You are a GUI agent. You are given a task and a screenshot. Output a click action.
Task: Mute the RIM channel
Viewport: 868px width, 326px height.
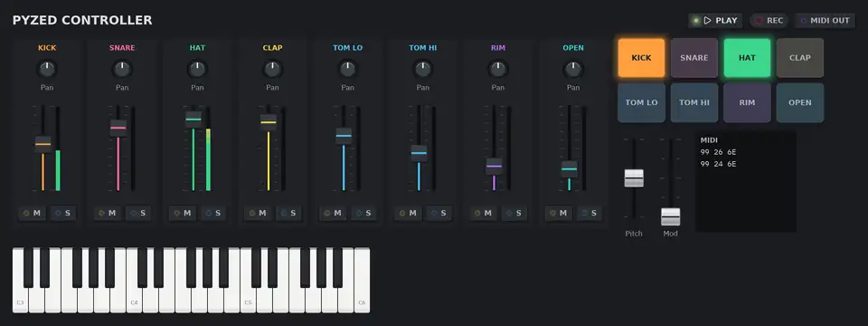tap(483, 213)
